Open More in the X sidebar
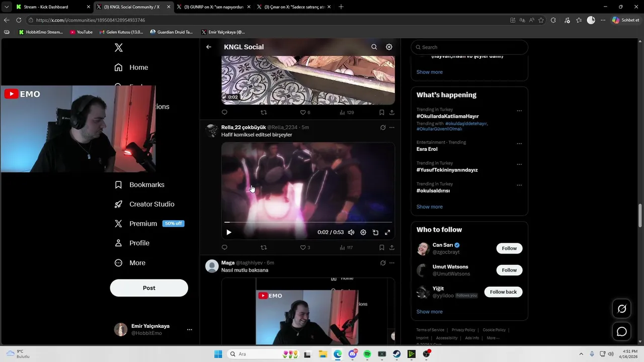Image resolution: width=644 pixels, height=362 pixels. (130, 263)
